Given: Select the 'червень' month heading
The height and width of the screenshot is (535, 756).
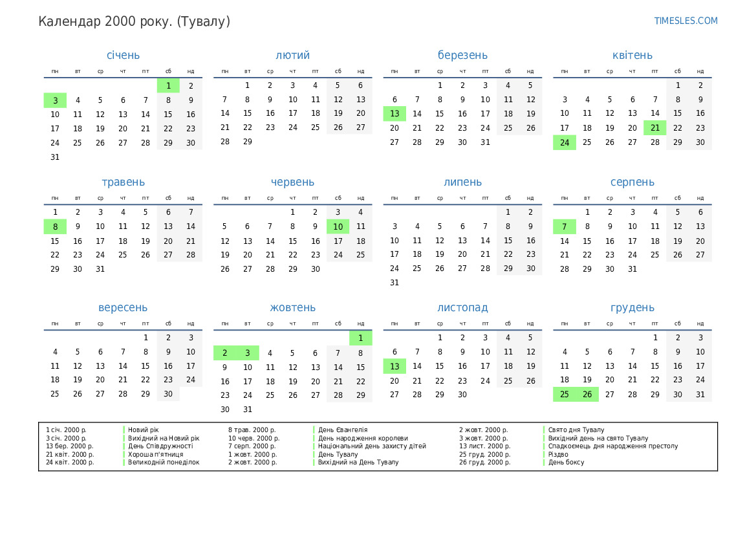Looking at the screenshot, I should click(x=293, y=182).
